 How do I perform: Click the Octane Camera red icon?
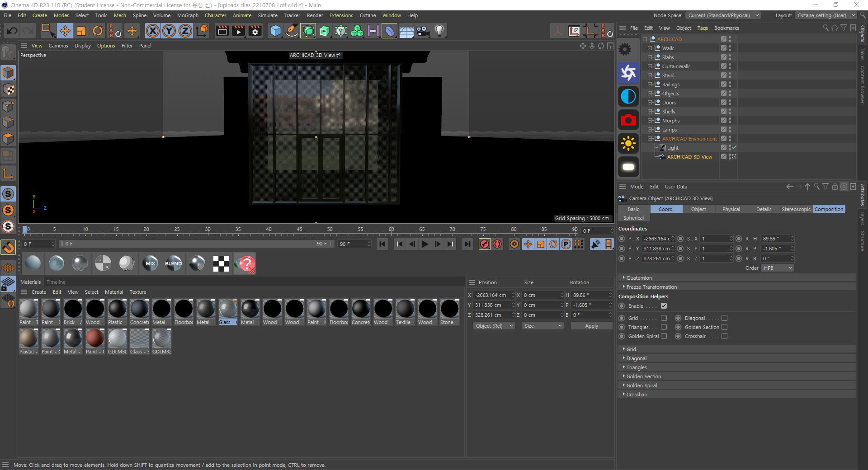point(628,120)
